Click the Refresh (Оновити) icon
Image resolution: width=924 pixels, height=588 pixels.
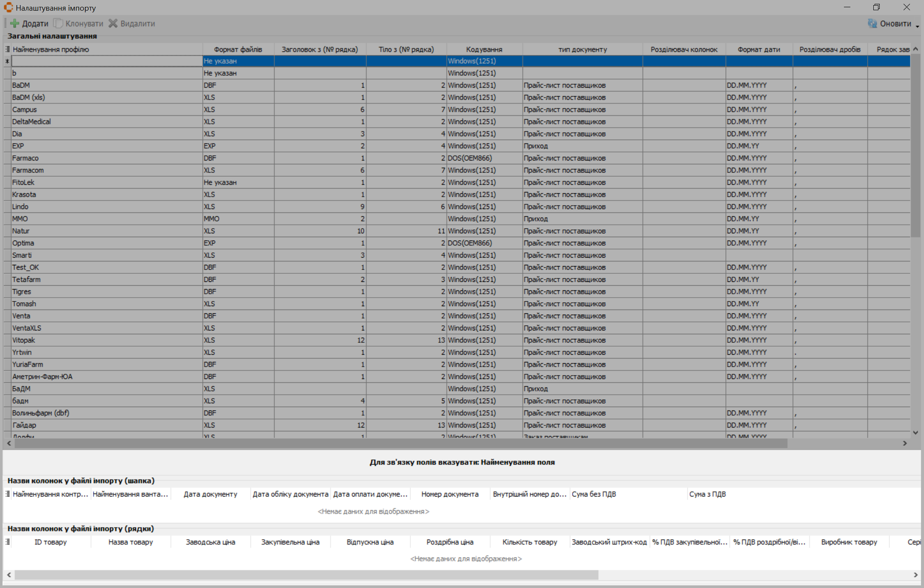point(872,23)
